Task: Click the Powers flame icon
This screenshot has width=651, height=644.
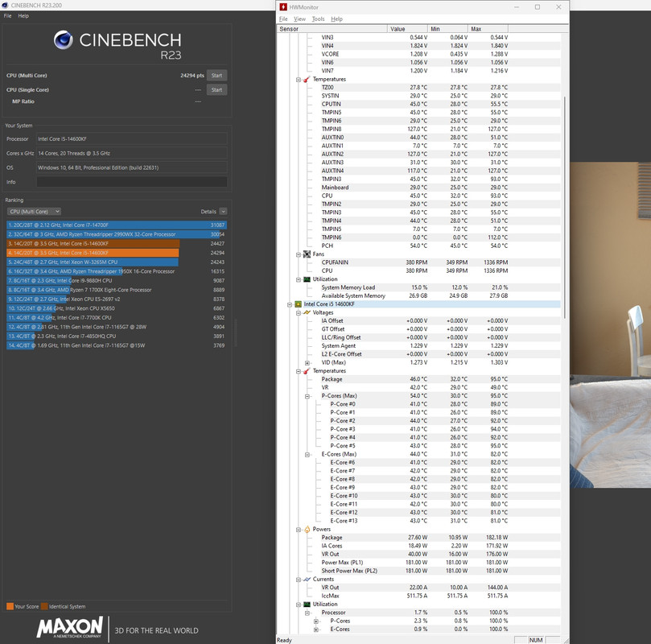Action: [307, 530]
